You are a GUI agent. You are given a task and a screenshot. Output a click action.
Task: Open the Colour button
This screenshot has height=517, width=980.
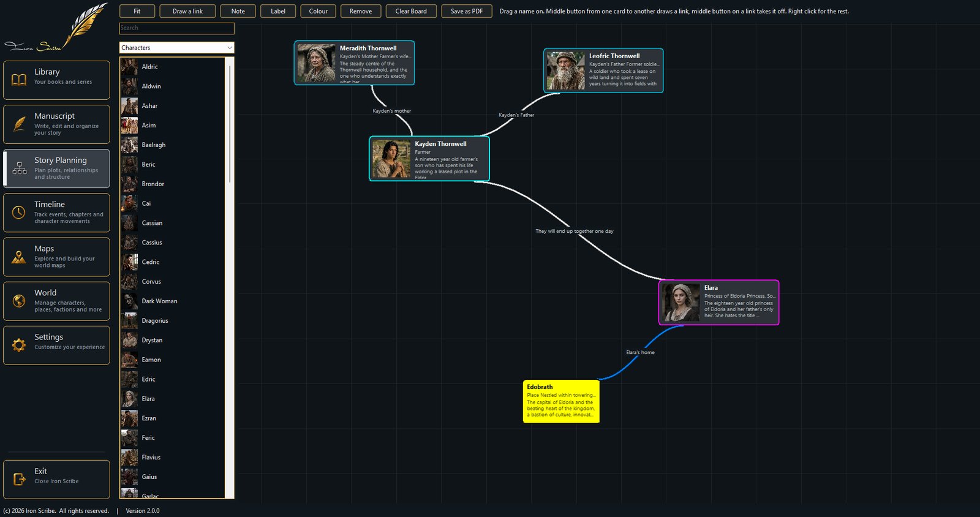(x=318, y=11)
